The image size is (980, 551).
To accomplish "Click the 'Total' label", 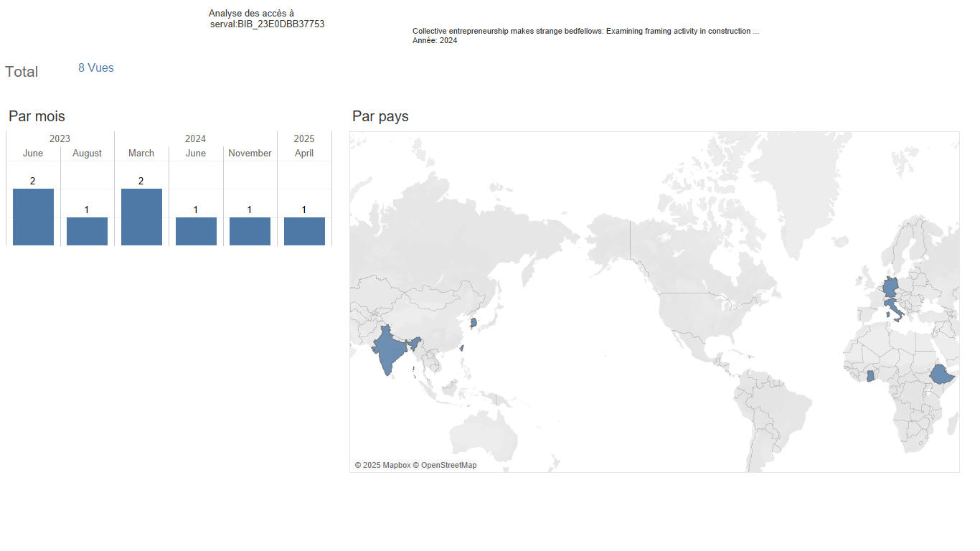I will [22, 72].
